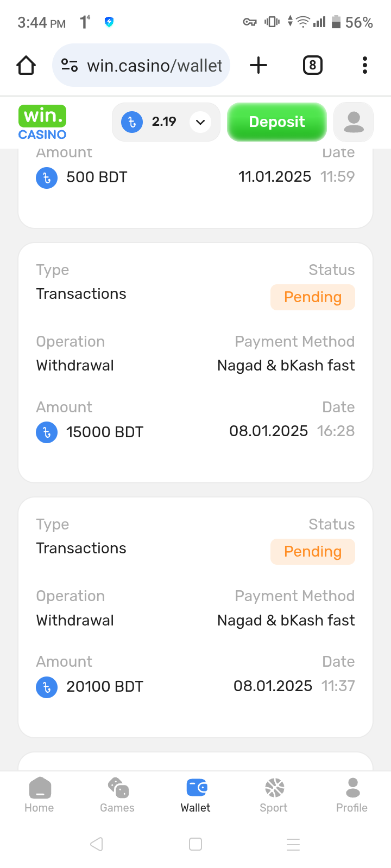Tap the BDT balance coin icon
Screen dimensions: 391x868
[132, 122]
